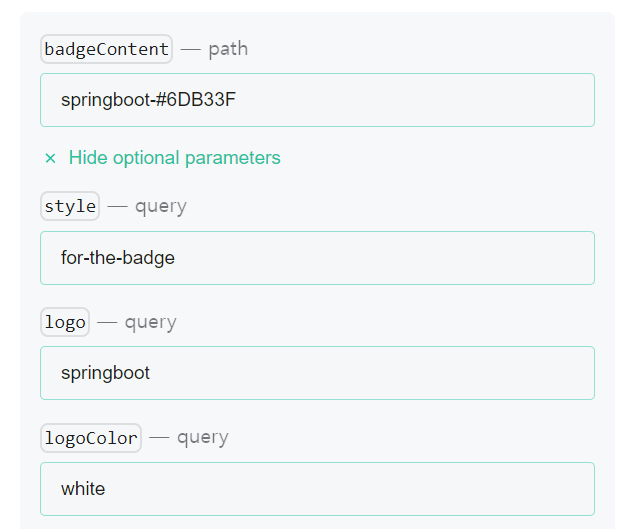Place cursor in the 'for-the-badge' text
Image resolution: width=619 pixels, height=529 pixels.
[x=118, y=258]
